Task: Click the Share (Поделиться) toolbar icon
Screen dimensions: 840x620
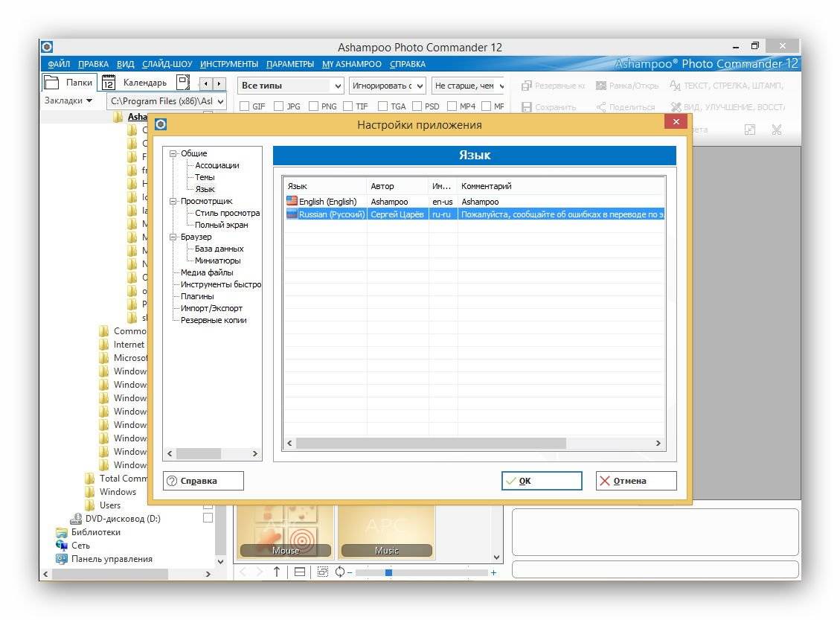Action: pos(601,107)
